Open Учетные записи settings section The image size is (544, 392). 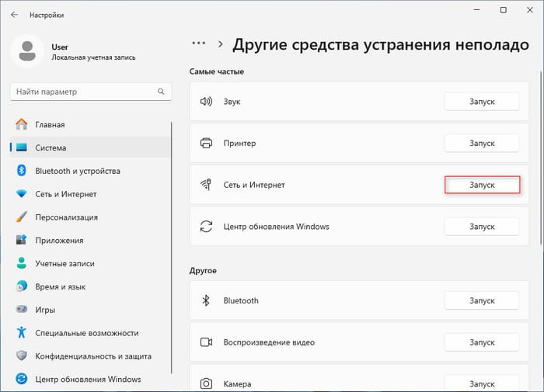(x=91, y=263)
